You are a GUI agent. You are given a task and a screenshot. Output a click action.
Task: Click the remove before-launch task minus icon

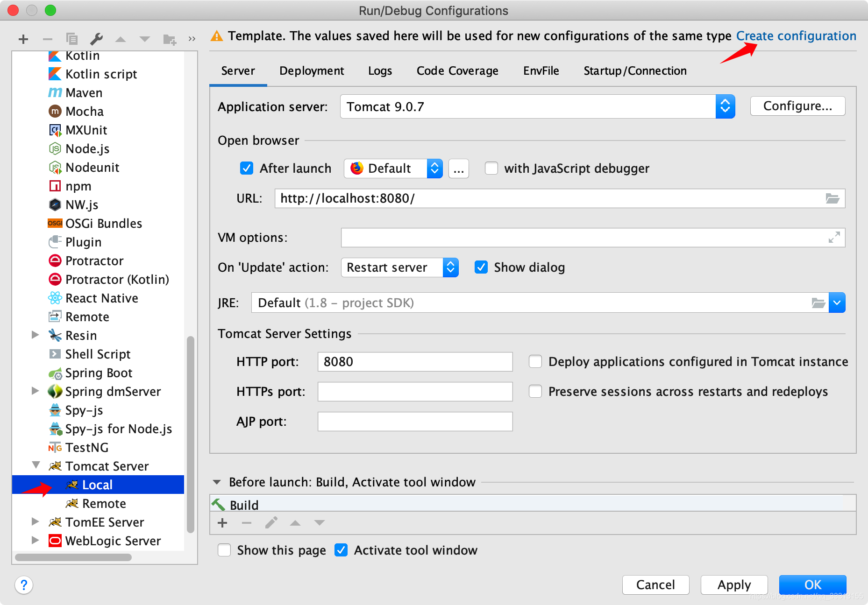247,523
